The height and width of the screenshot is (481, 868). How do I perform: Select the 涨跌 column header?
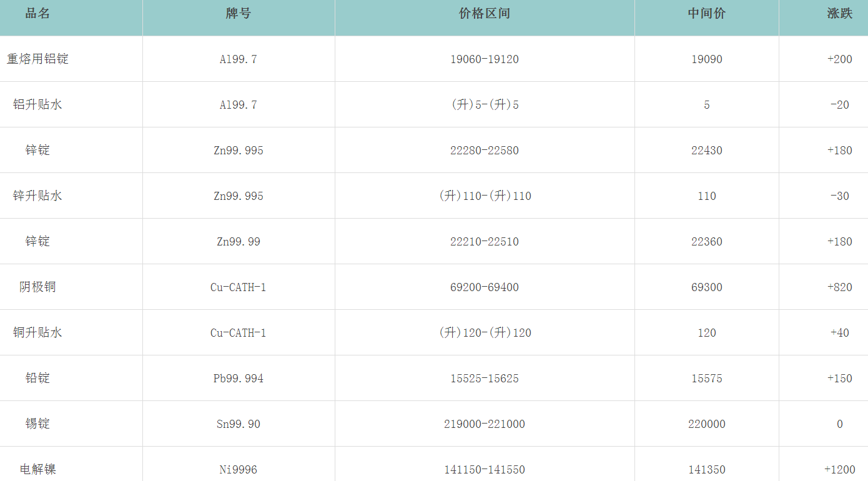(x=839, y=14)
